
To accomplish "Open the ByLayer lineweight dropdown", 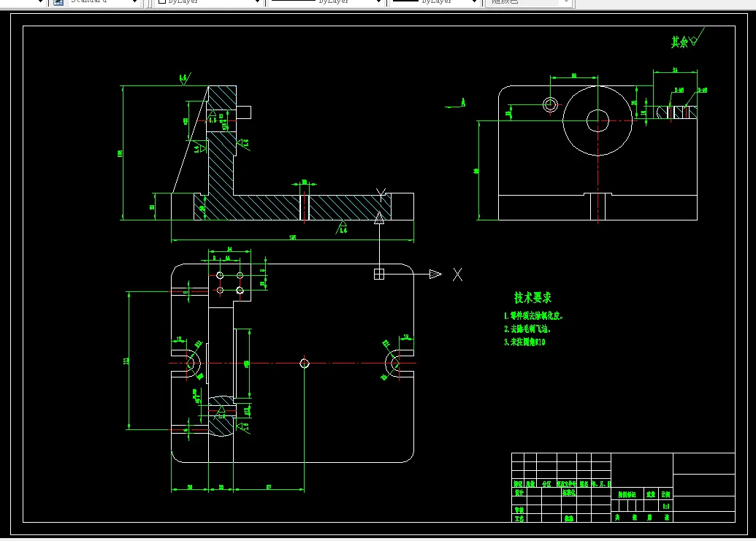I will (474, 1).
